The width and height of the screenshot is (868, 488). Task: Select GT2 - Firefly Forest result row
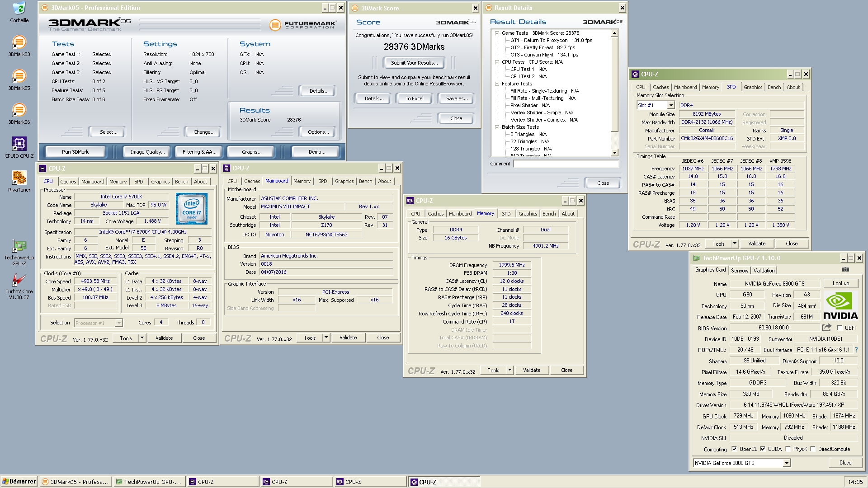pos(542,47)
